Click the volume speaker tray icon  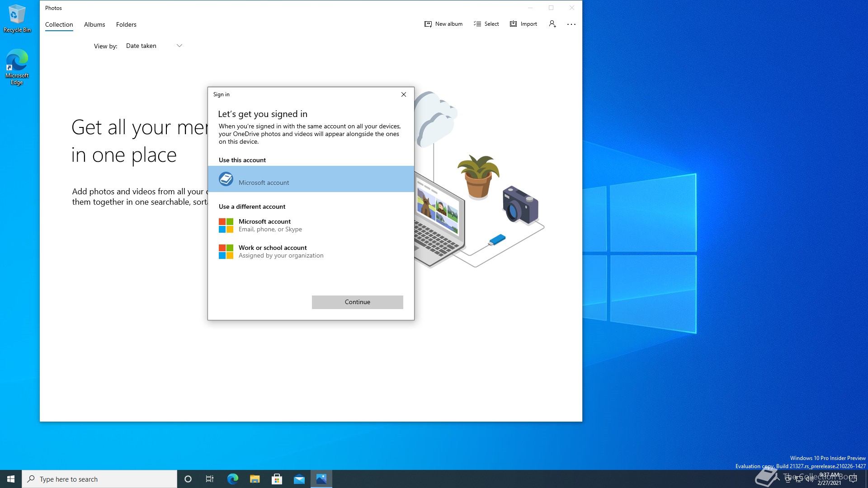809,479
